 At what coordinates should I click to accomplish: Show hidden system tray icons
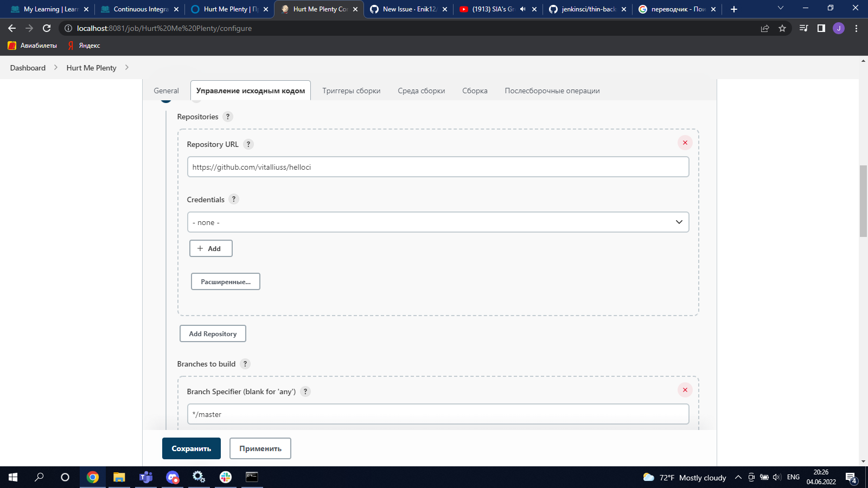738,477
